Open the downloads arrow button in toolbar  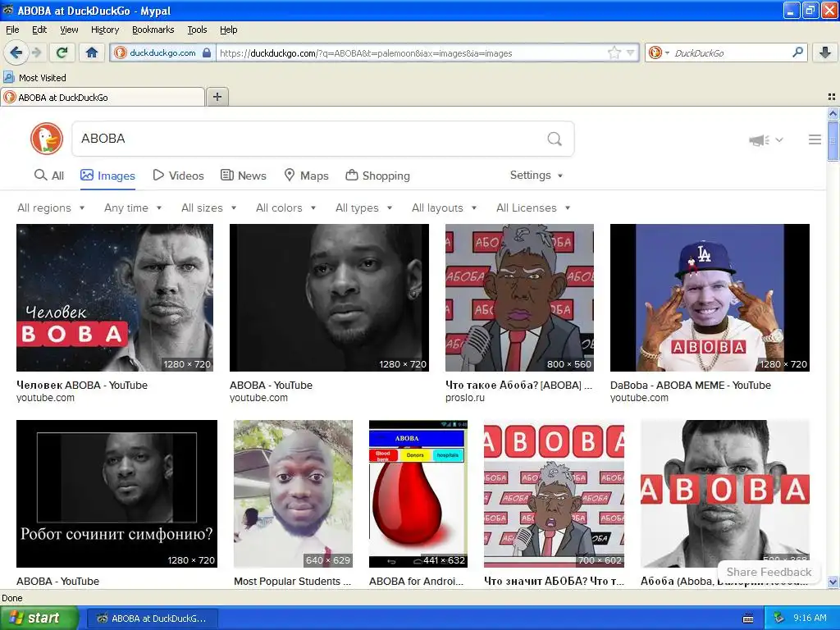tap(825, 52)
